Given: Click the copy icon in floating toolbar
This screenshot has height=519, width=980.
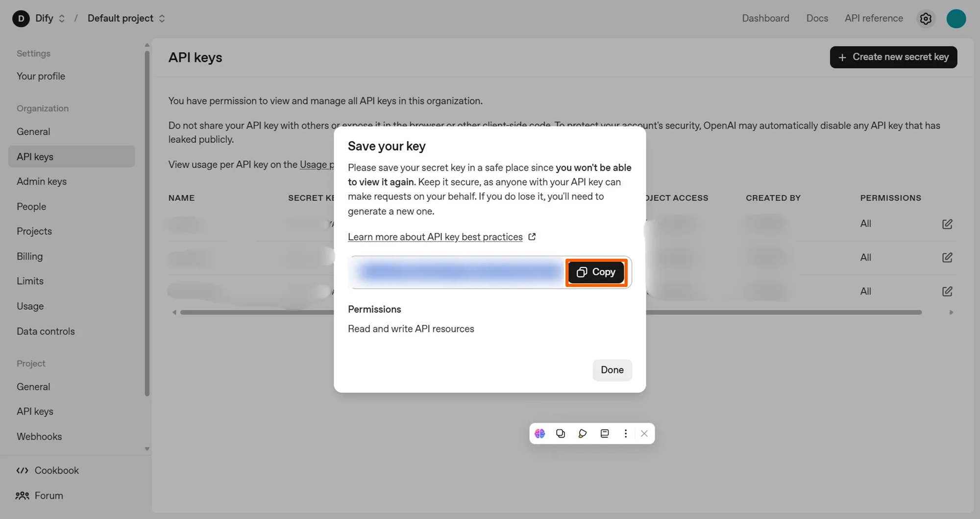Looking at the screenshot, I should tap(561, 433).
